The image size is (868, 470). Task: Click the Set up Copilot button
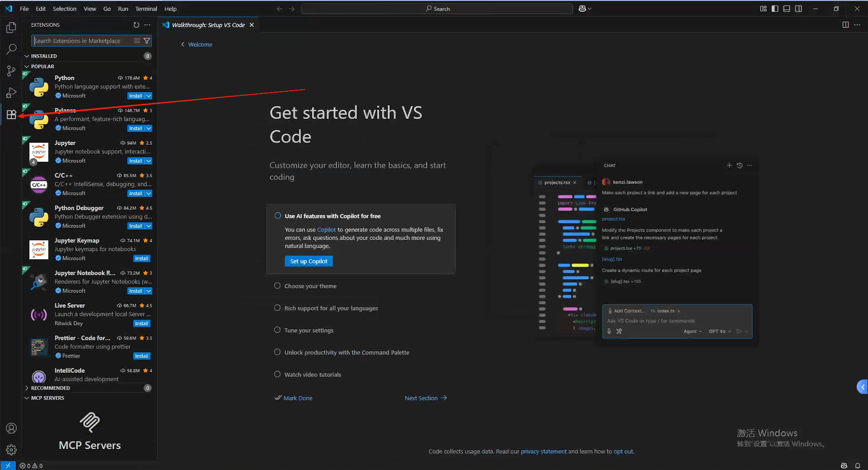click(x=308, y=261)
